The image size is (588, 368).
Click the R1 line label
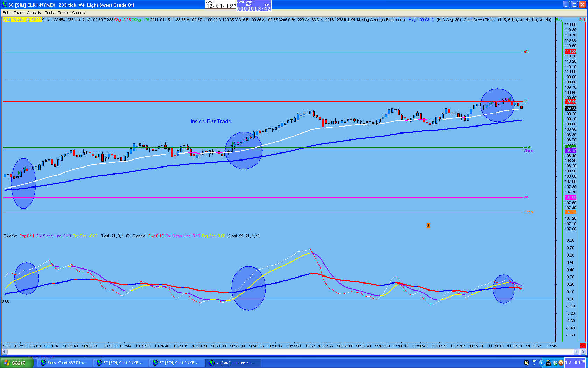point(526,101)
